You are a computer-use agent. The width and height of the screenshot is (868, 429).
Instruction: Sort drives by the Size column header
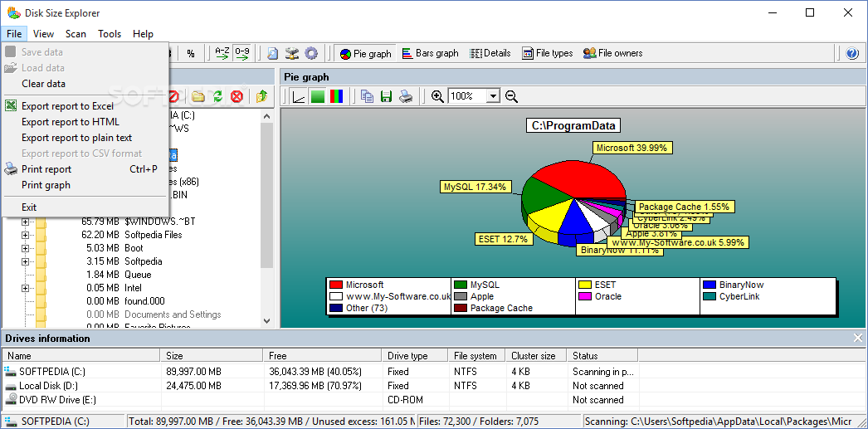(213, 356)
